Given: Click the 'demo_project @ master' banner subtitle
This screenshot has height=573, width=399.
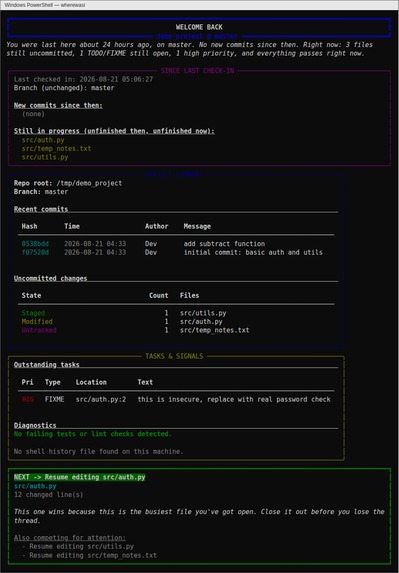Looking at the screenshot, I should tap(197, 36).
